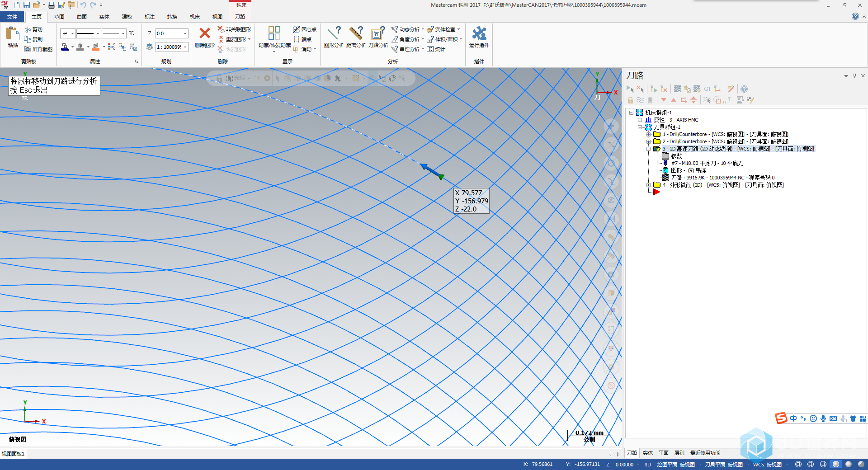Move insert arrow up with red up-triangle icon
The width and height of the screenshot is (868, 470).
click(x=674, y=100)
